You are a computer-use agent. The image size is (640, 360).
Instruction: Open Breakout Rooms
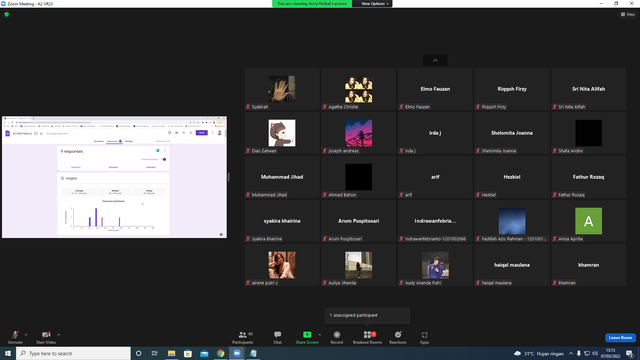tap(367, 337)
